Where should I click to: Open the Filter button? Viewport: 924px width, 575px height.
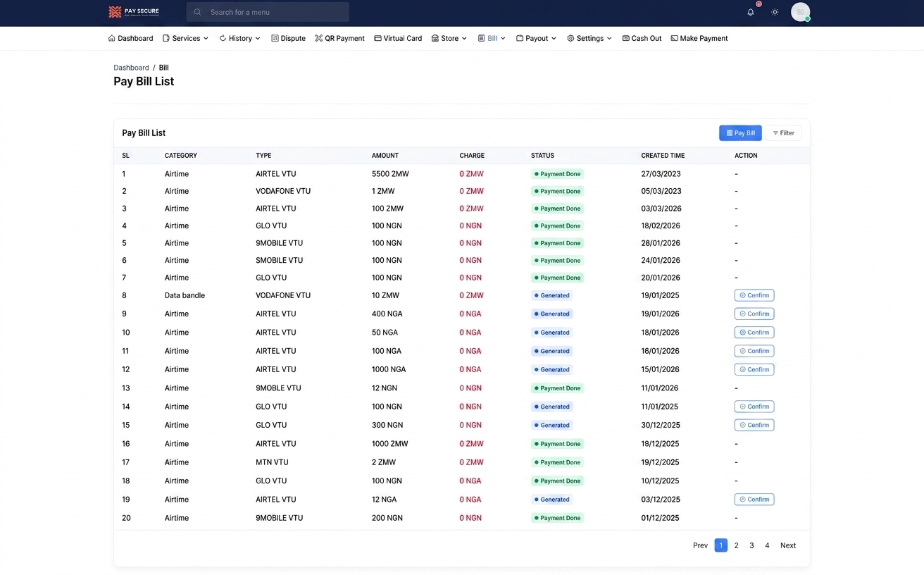point(783,132)
